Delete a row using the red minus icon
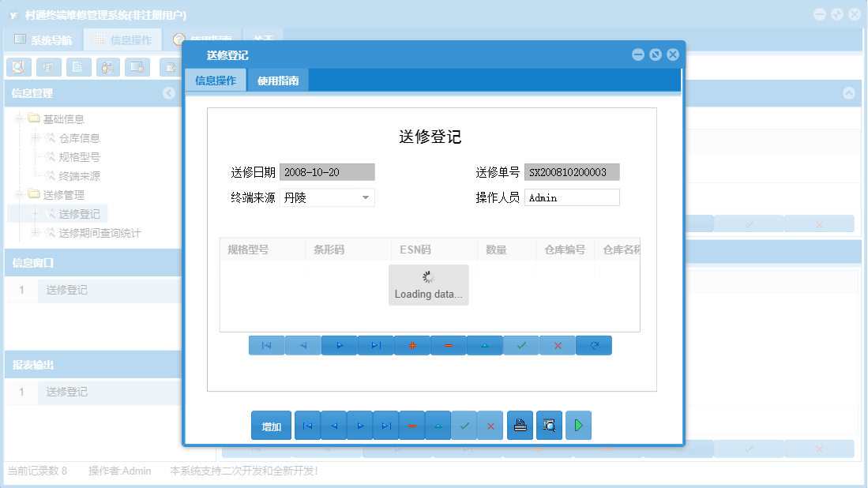868x488 pixels. [x=448, y=345]
